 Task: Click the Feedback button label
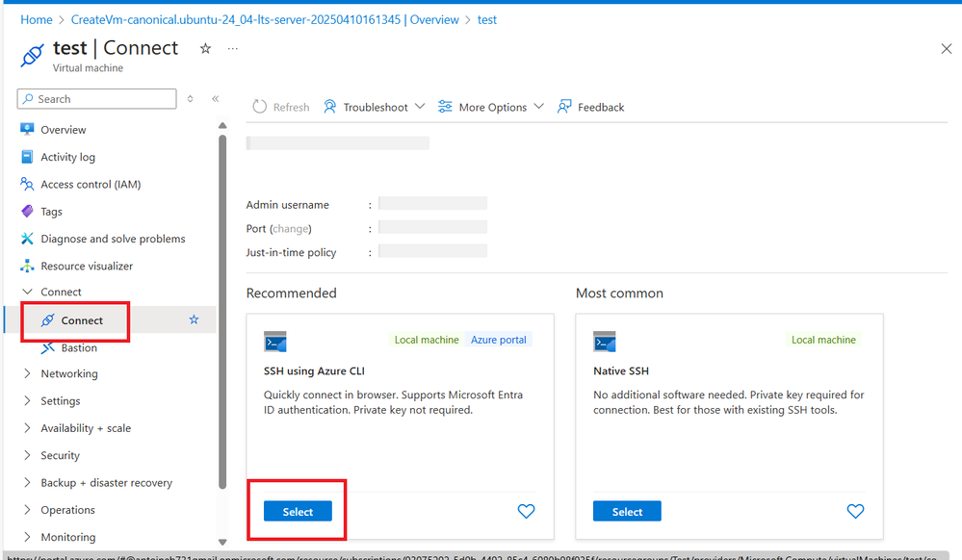click(601, 107)
